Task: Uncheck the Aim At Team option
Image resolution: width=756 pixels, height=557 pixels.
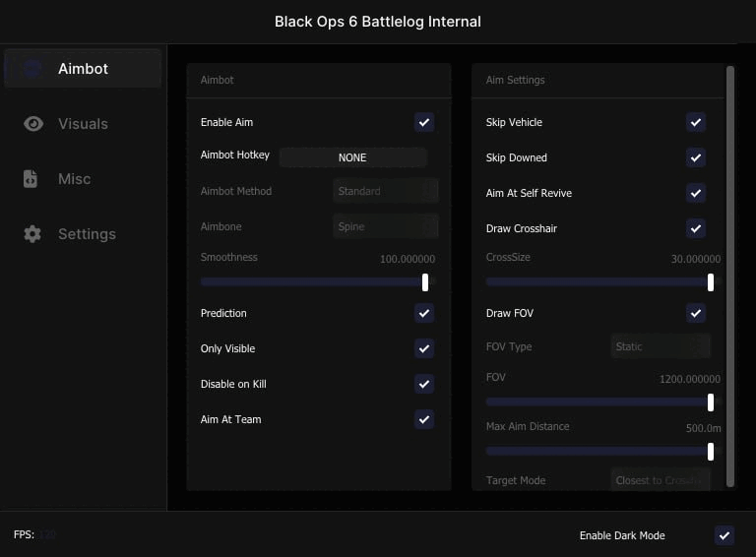Action: pyautogui.click(x=424, y=419)
